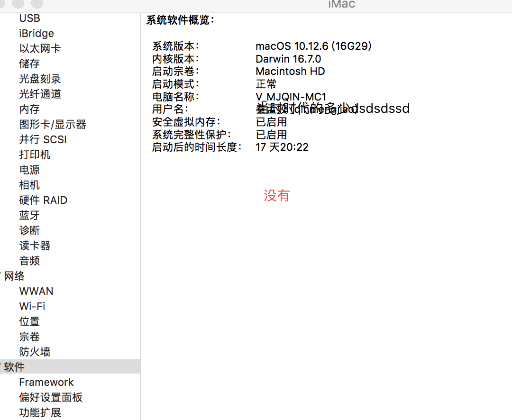This screenshot has height=420, width=512.
Task: Click the 系统完整性保护 label
Action: click(192, 135)
